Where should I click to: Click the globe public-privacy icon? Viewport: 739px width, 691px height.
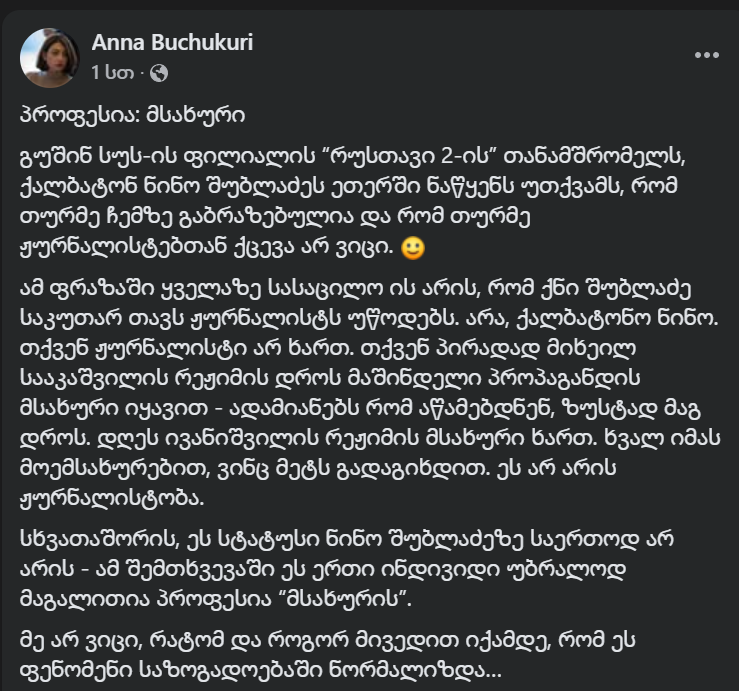click(x=159, y=72)
